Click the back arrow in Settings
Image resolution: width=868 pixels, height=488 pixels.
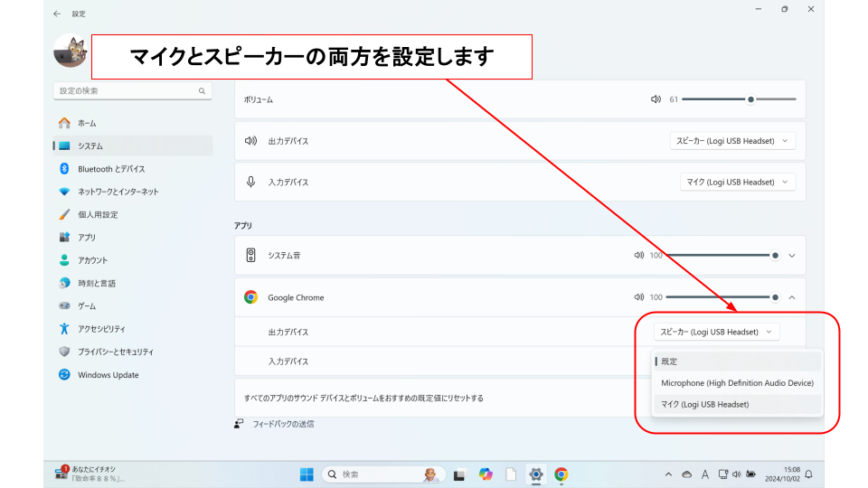[57, 14]
